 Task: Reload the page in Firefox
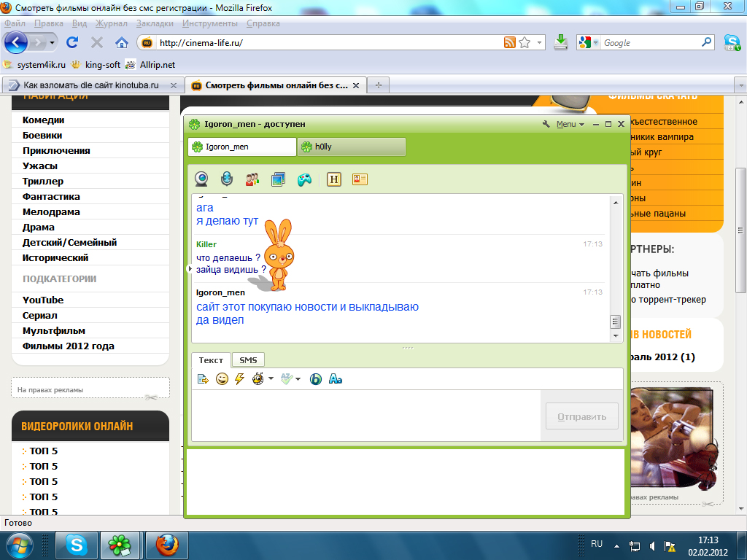coord(72,42)
